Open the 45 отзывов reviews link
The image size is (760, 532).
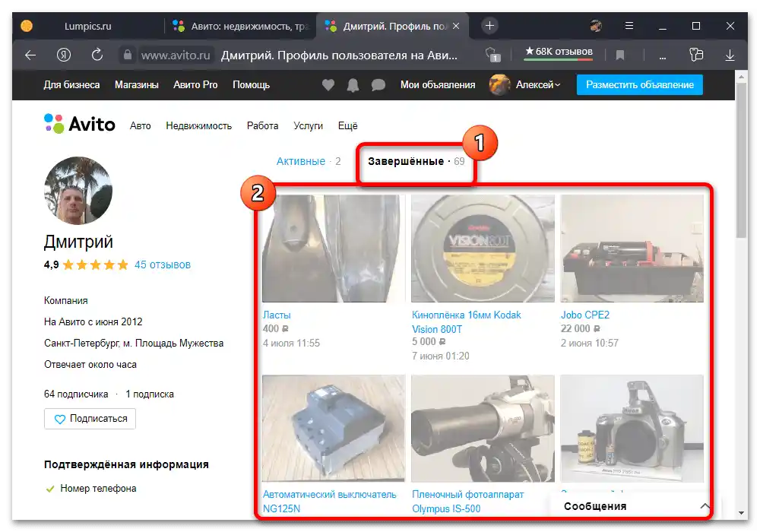[x=163, y=264]
